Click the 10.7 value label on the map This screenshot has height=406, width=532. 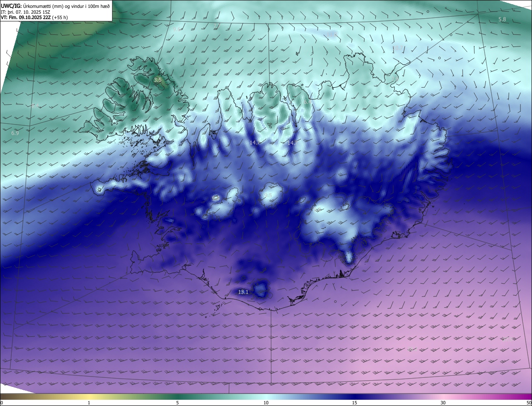[x=398, y=48]
